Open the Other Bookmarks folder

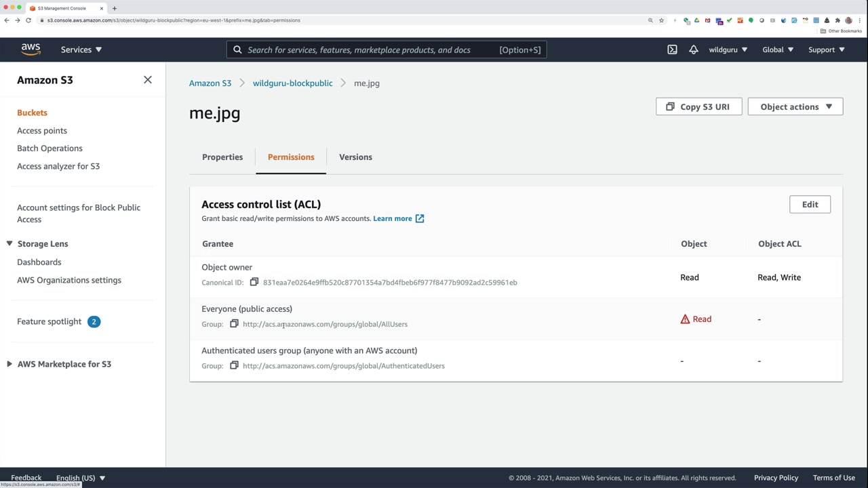tap(841, 31)
